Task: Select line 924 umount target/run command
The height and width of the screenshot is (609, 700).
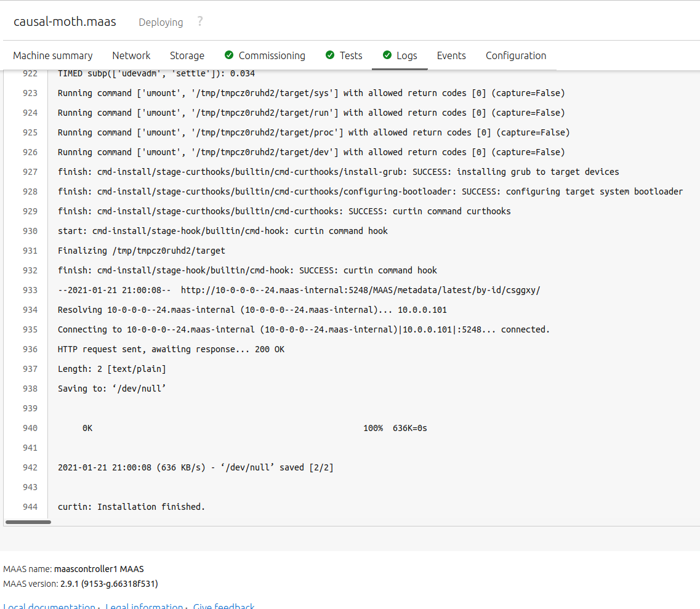Action: (311, 113)
